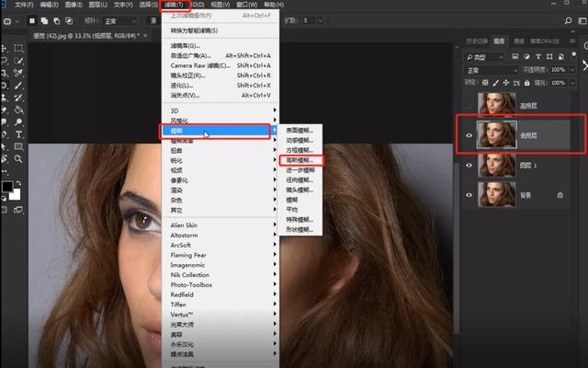Expand the Nik Collection filter submenu

(220, 275)
